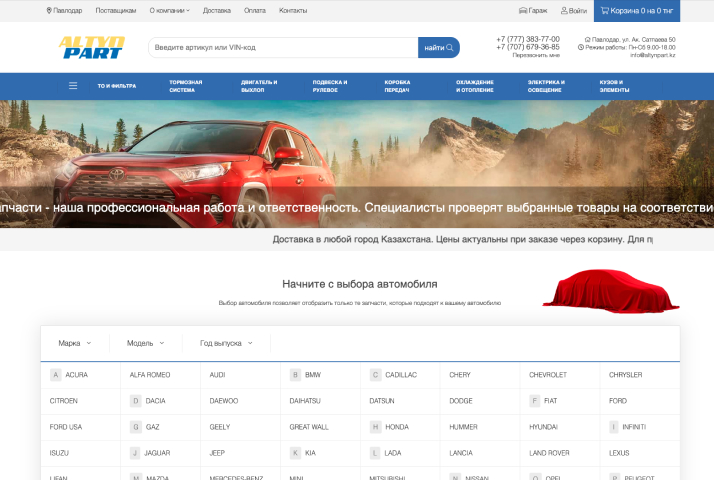Screen dimensions: 714x480
Task: Expand the Марка brand dropdown
Action: tap(75, 343)
